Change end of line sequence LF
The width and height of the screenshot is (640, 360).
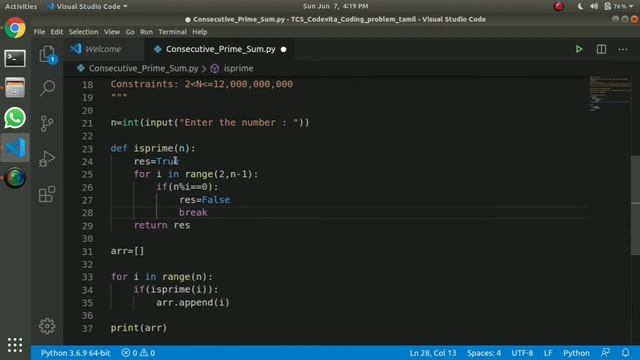[x=548, y=353]
